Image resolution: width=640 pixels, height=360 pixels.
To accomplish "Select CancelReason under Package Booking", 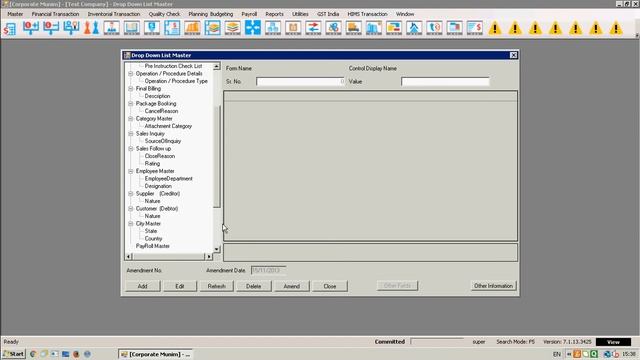I will click(161, 111).
